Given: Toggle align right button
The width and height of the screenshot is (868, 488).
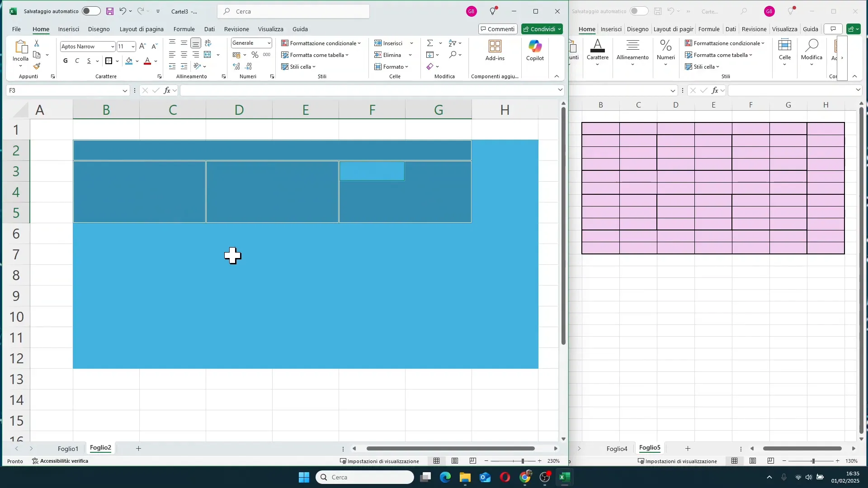Looking at the screenshot, I should (x=196, y=55).
